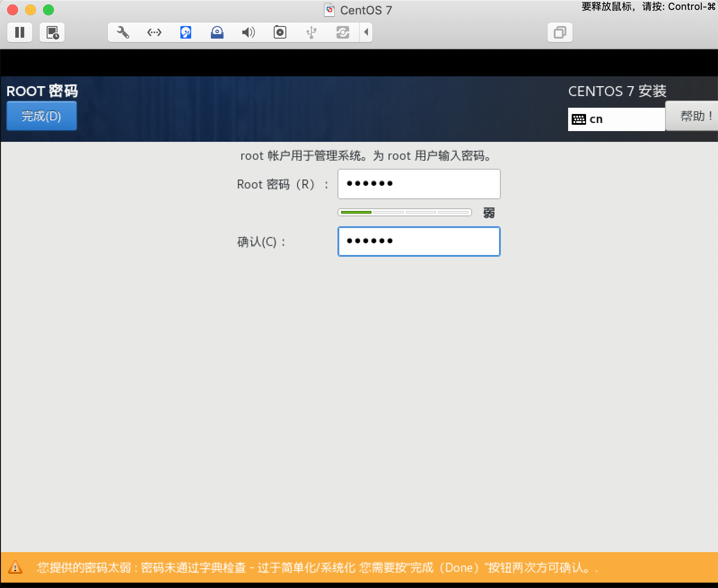
Task: Open virtual machine settings wrench icon
Action: point(123,32)
